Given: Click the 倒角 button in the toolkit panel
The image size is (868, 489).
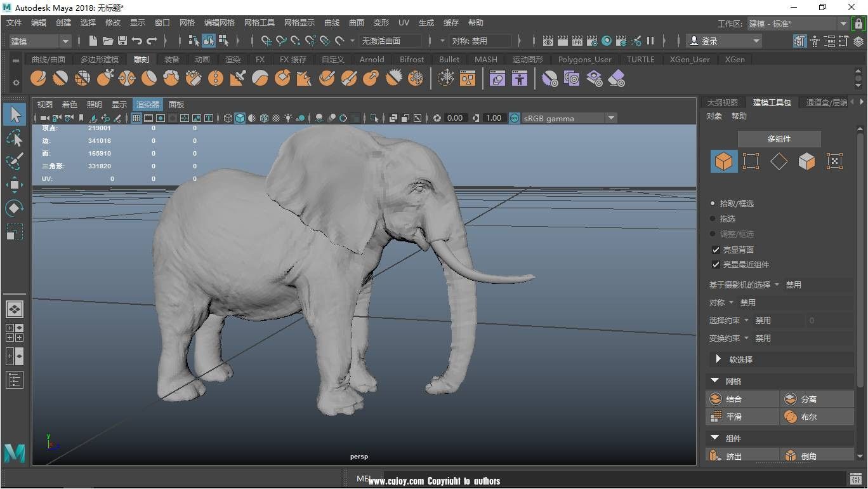Looking at the screenshot, I should point(817,455).
